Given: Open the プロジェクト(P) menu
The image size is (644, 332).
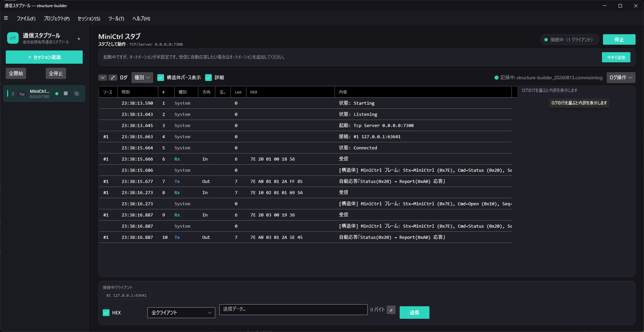Looking at the screenshot, I should point(57,19).
